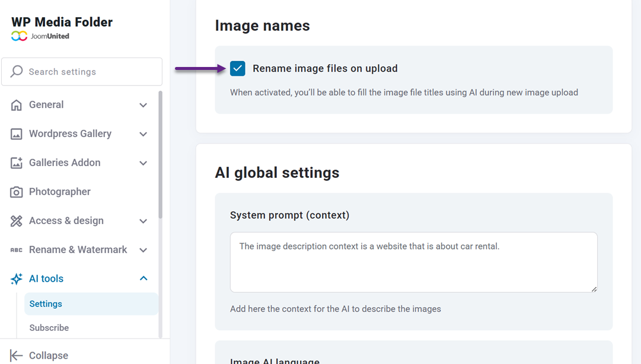This screenshot has height=364, width=641.
Task: Select the Photographer camera icon
Action: point(17,191)
